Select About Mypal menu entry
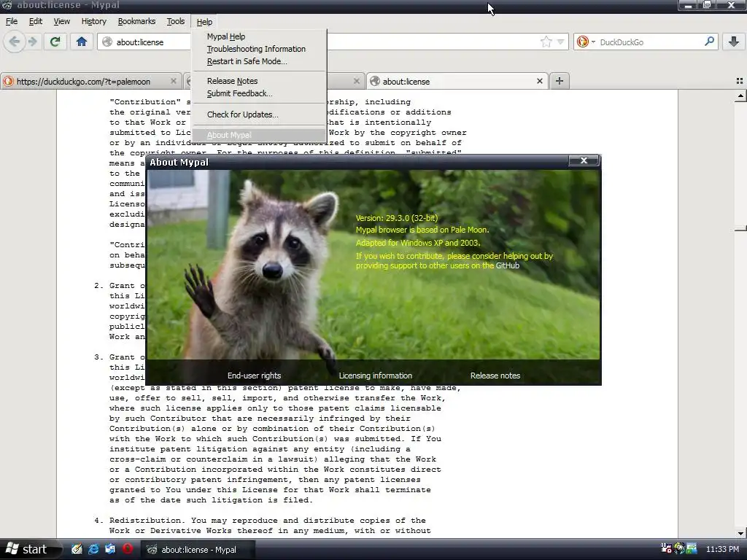Screen dimensions: 747x560 click(x=259, y=135)
